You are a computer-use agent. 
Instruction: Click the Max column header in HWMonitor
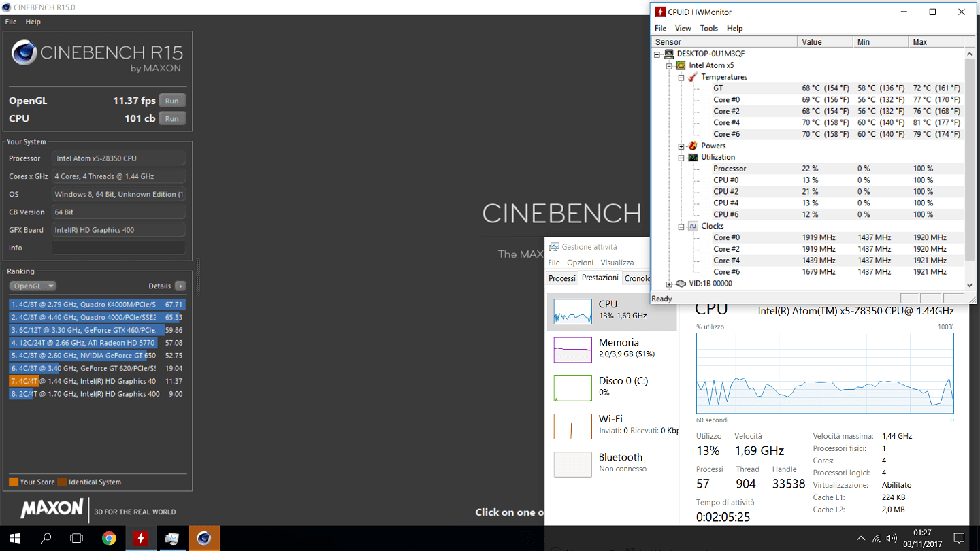[936, 42]
